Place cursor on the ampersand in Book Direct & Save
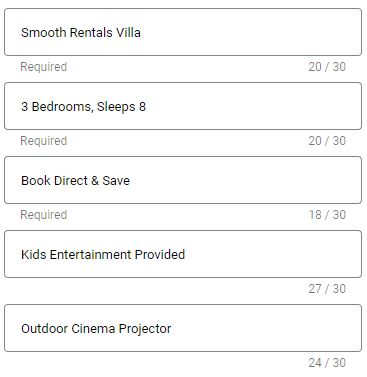 click(95, 180)
